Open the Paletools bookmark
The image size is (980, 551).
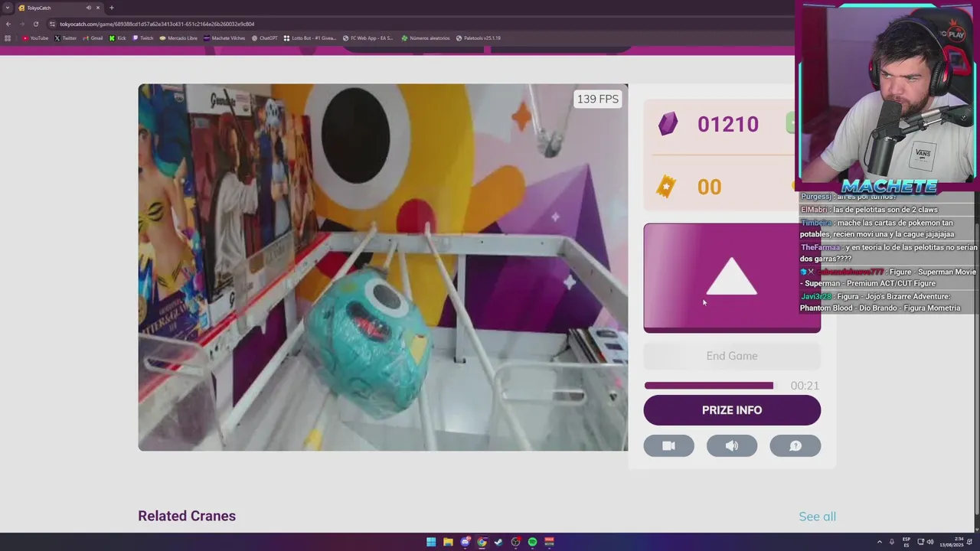coord(479,38)
